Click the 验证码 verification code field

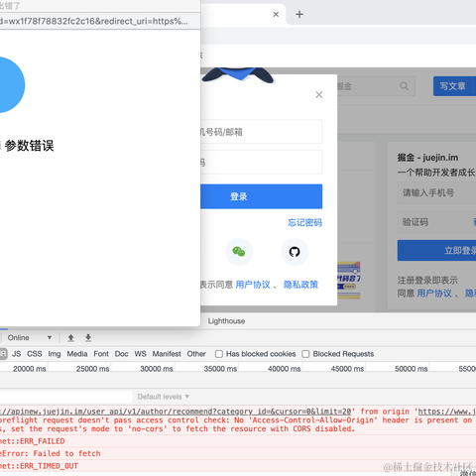(436, 222)
